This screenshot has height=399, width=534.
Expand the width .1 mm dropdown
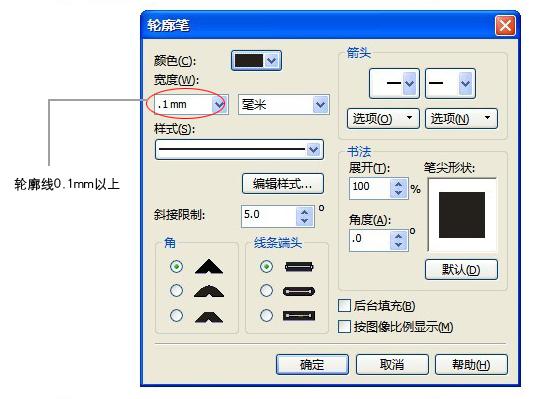(219, 105)
